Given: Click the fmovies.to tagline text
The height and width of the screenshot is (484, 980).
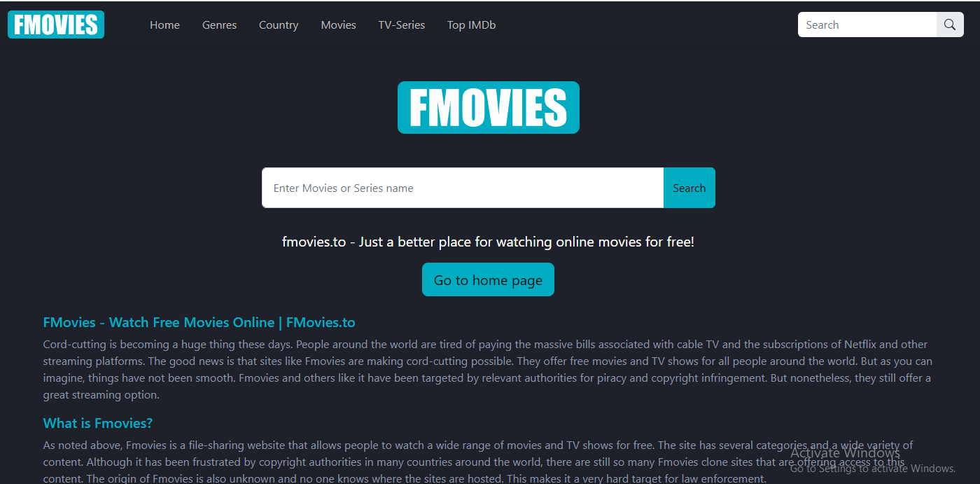Looking at the screenshot, I should pyautogui.click(x=488, y=242).
